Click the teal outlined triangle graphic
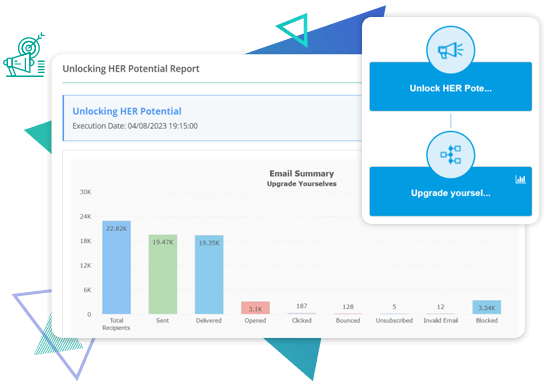The image size is (550, 384). 294,29
